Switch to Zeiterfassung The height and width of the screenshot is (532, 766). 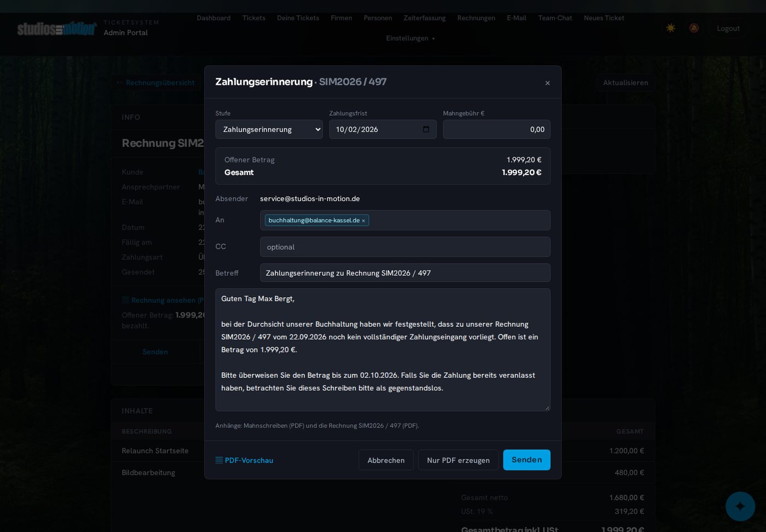pyautogui.click(x=425, y=18)
